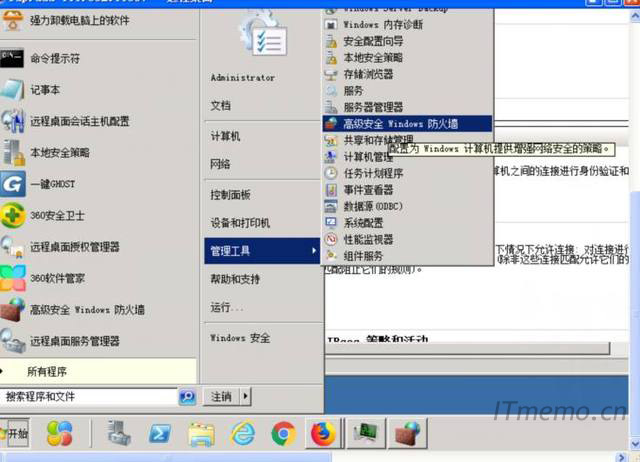The width and height of the screenshot is (640, 462).
Task: Click the monitor taskbar button
Action: [x=367, y=433]
